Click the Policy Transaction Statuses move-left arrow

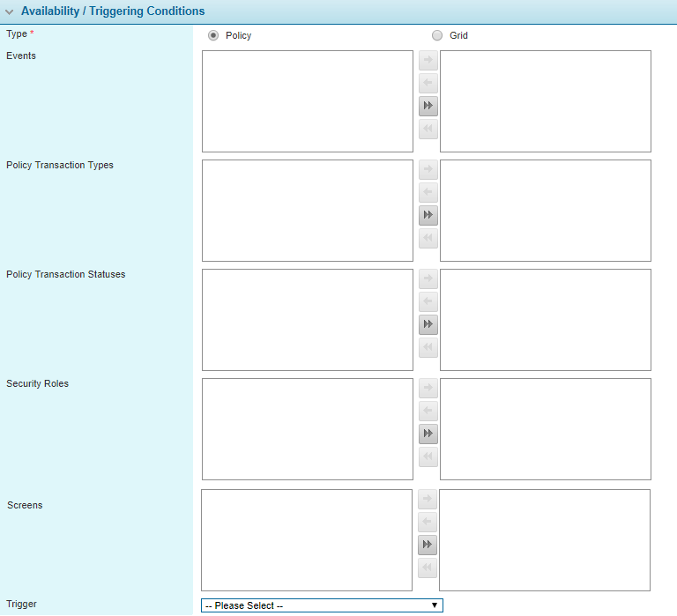click(428, 302)
